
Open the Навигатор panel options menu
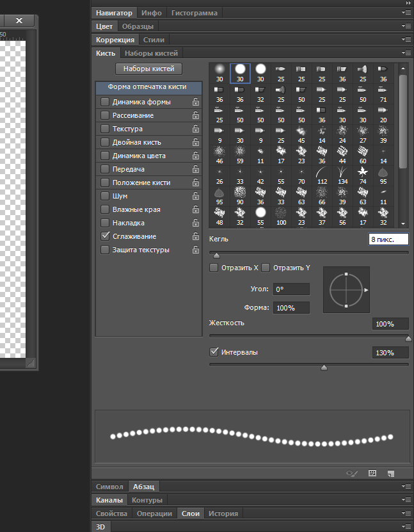(406, 13)
